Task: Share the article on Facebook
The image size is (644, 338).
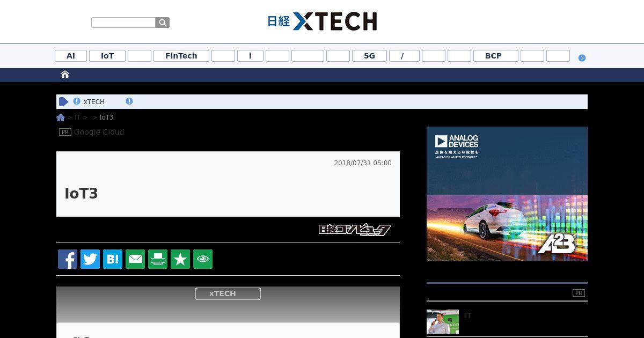Action: 68,259
